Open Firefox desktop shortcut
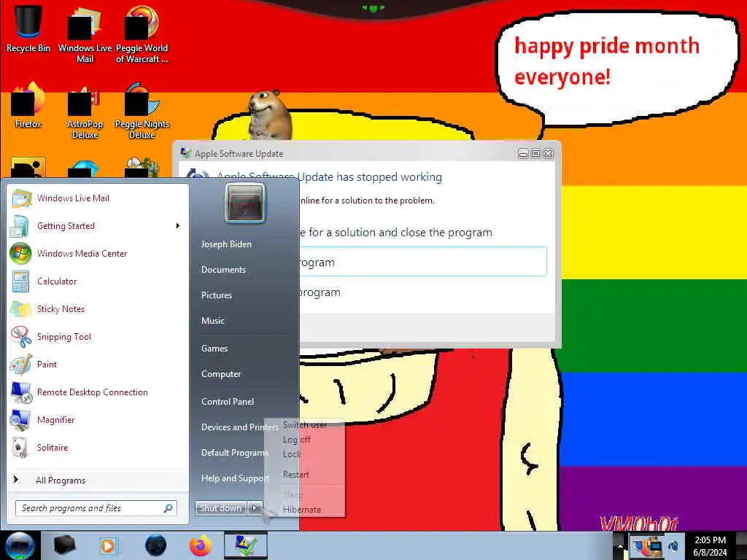 point(28,105)
